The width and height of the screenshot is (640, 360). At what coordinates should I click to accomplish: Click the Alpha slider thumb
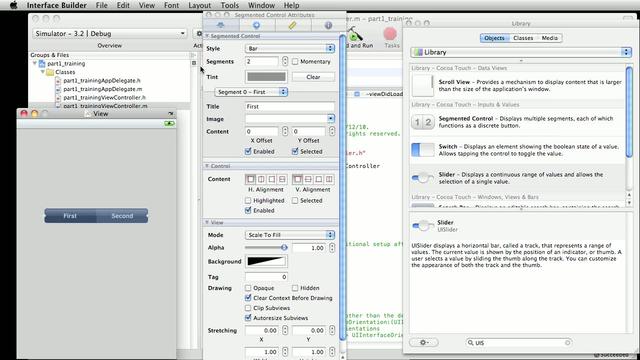284,247
